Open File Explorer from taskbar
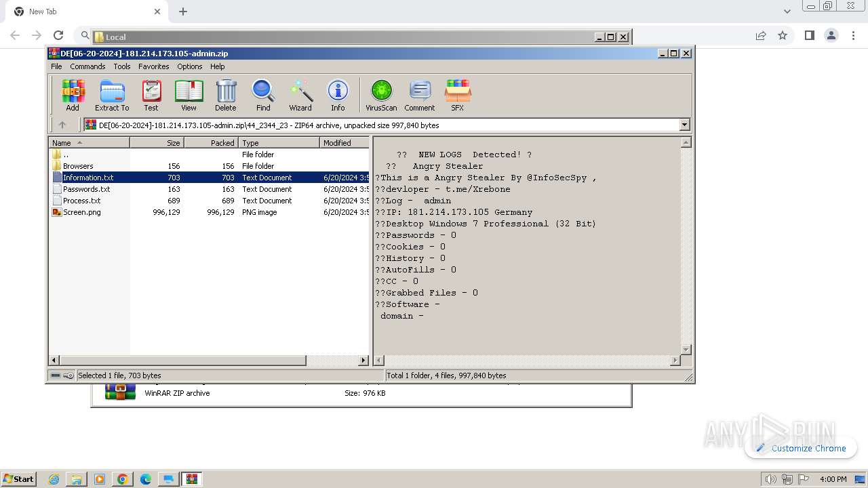Viewport: 868px width, 488px height. tap(77, 479)
